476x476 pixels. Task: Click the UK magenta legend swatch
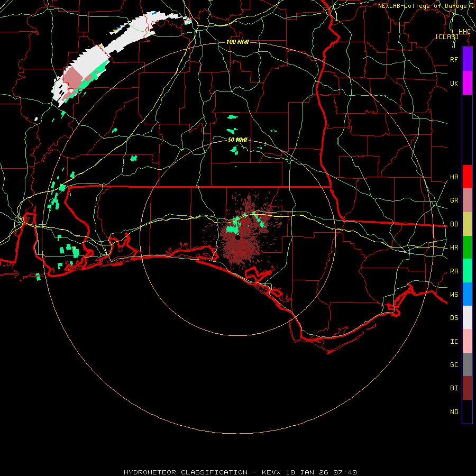click(x=467, y=83)
